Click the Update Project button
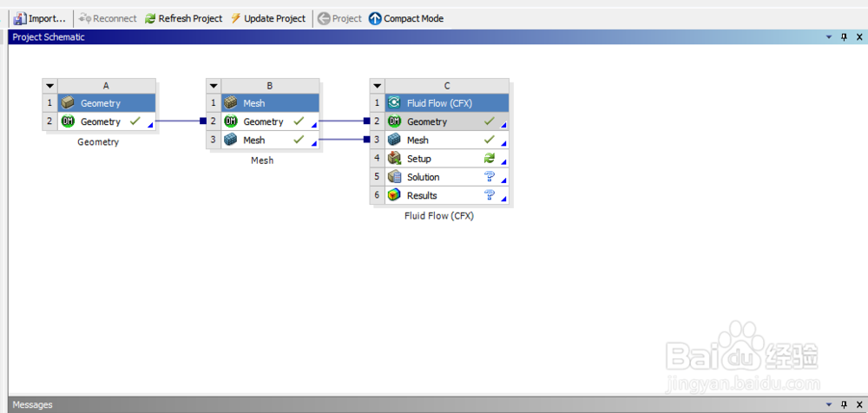 [268, 18]
